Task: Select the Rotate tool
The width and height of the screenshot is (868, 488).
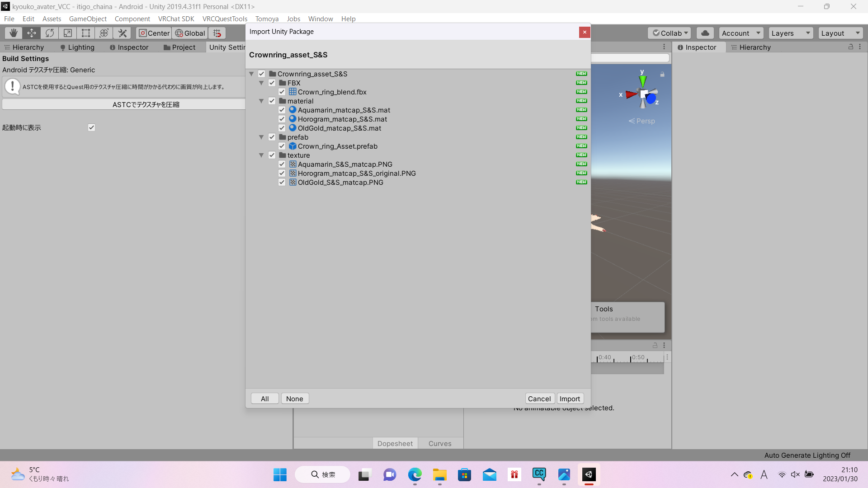Action: coord(50,33)
